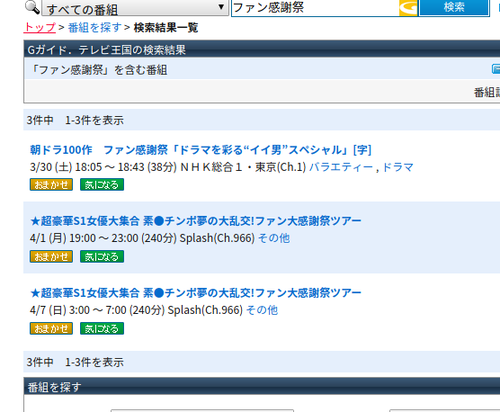
Task: Select the ドラマ genre link
Action: coord(398,167)
